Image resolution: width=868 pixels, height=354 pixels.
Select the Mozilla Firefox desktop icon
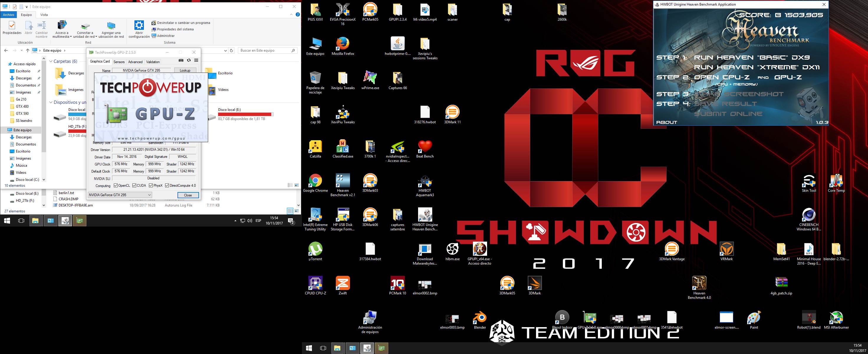coord(343,46)
